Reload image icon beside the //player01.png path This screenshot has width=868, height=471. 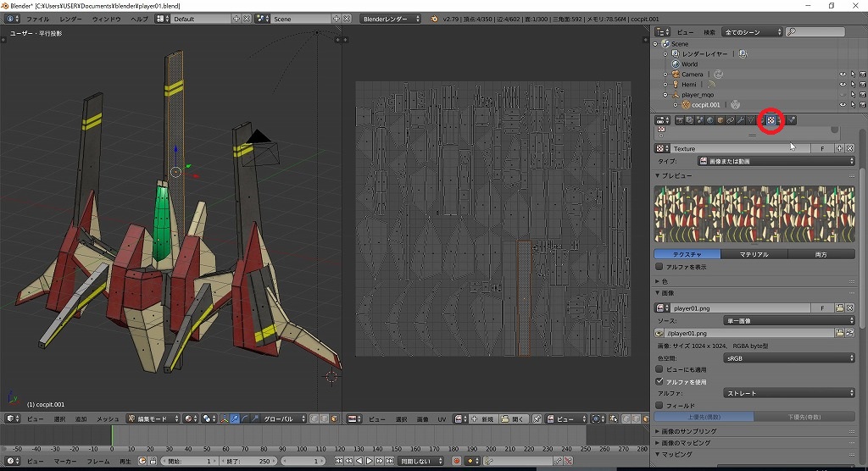point(850,334)
